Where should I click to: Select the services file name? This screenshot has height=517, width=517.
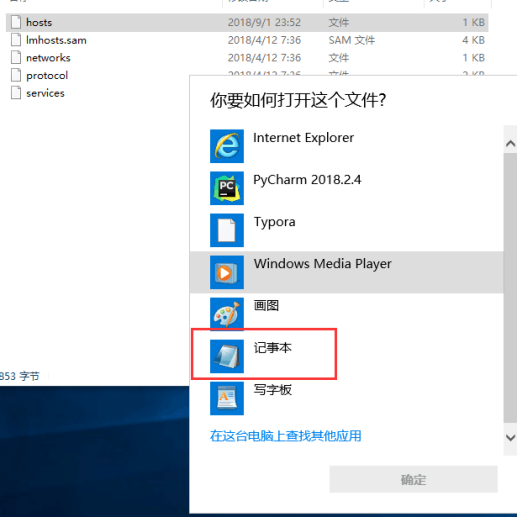tap(45, 93)
